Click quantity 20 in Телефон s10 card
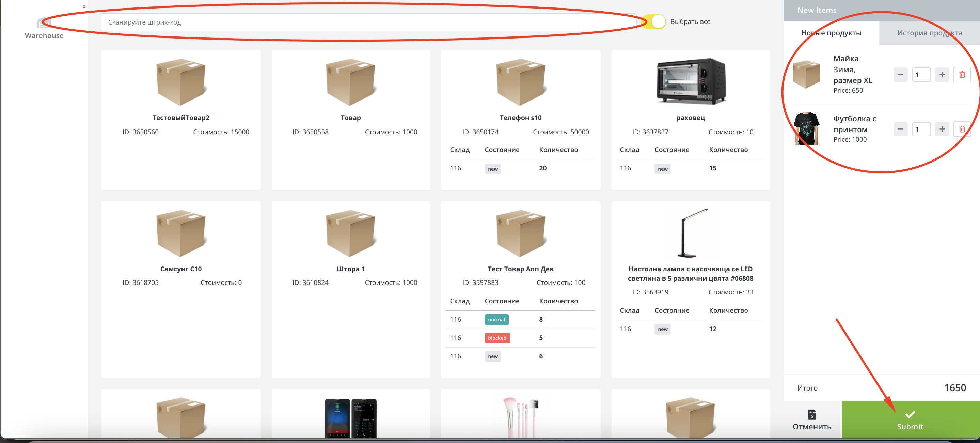This screenshot has width=980, height=443. click(543, 168)
